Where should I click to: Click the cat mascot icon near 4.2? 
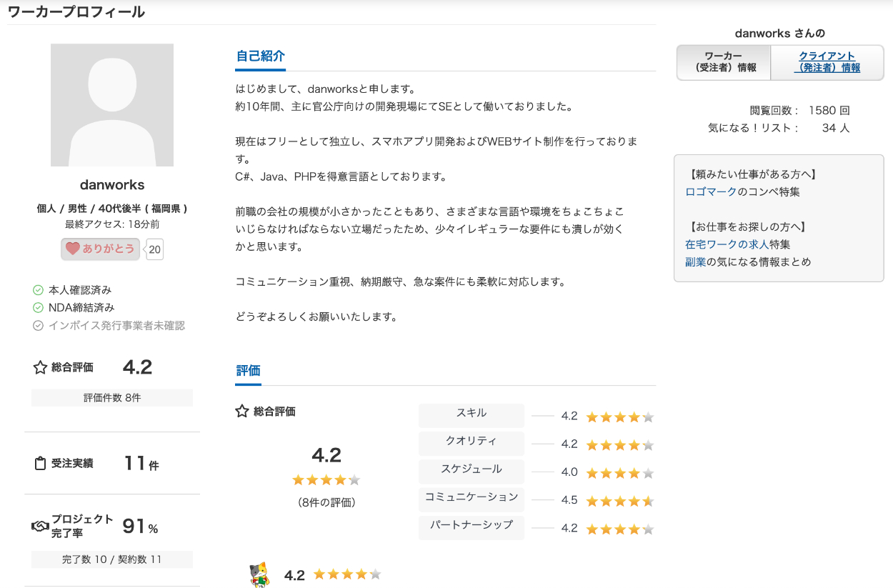[259, 574]
